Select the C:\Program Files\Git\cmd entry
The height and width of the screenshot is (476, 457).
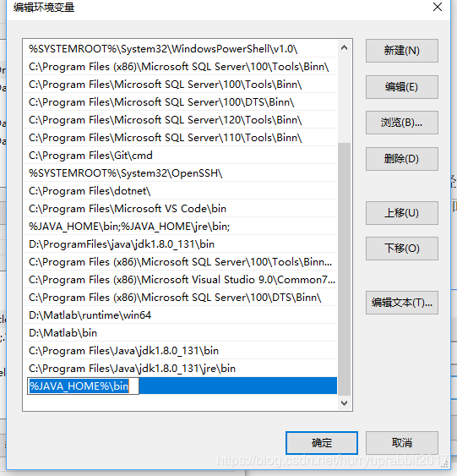tap(181, 156)
